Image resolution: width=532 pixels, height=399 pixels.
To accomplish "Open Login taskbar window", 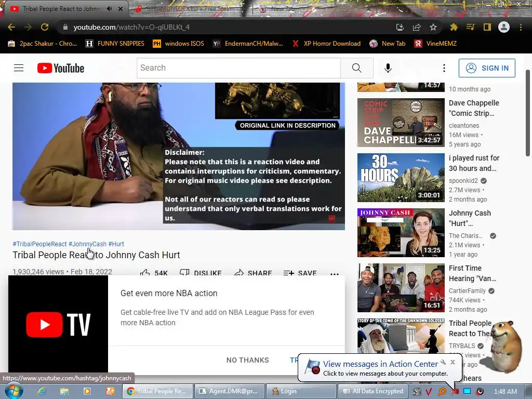I will (x=301, y=391).
